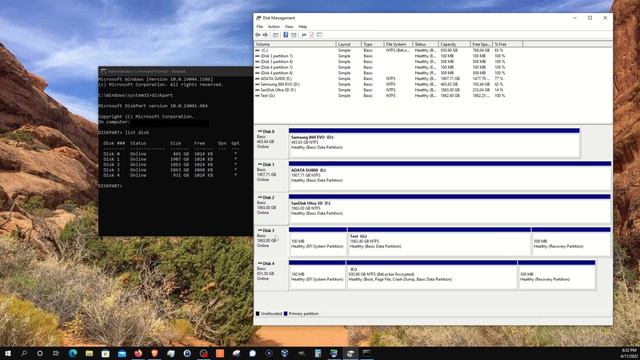Image resolution: width=640 pixels, height=360 pixels.
Task: Open Task View on taskbar
Action: pyautogui.click(x=56, y=353)
